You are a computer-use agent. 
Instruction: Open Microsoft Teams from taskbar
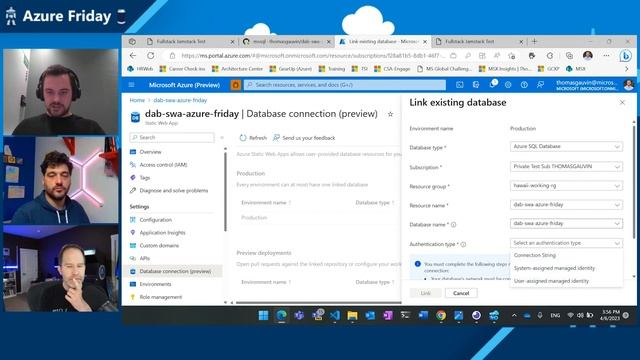(x=299, y=315)
